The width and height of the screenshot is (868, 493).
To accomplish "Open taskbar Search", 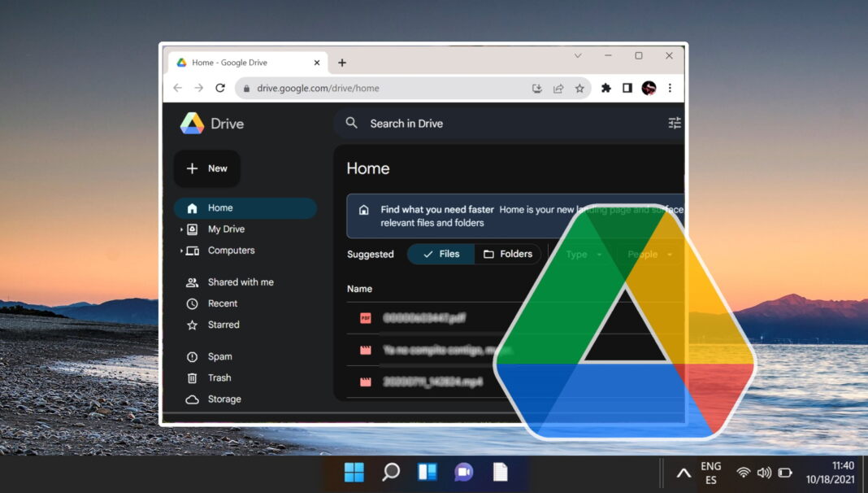I will coord(391,473).
